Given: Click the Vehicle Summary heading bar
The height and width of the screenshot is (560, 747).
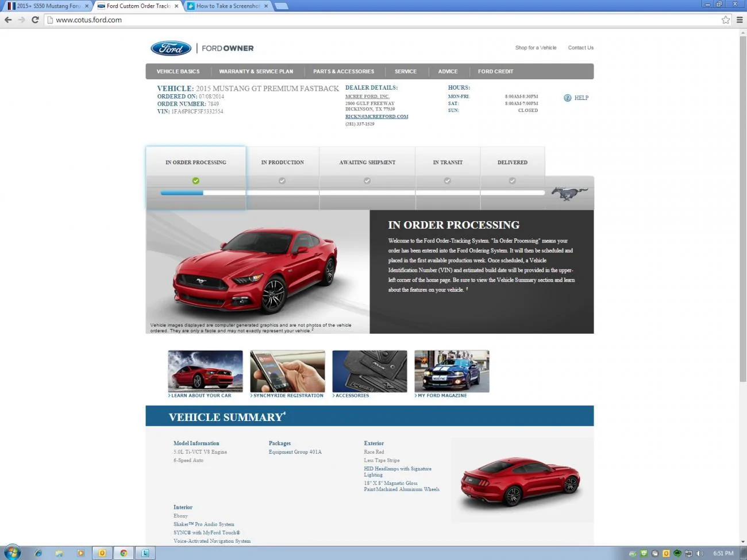Looking at the screenshot, I should coord(369,416).
